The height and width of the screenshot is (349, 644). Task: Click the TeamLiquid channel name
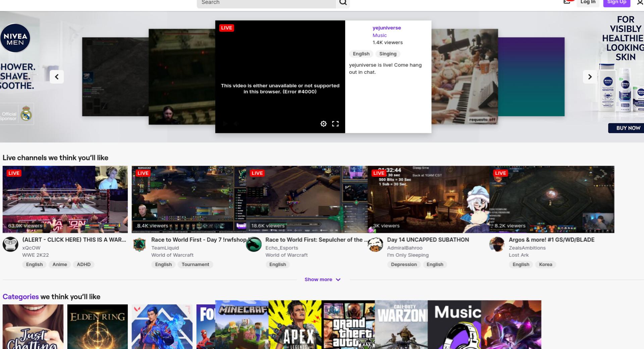pos(165,248)
